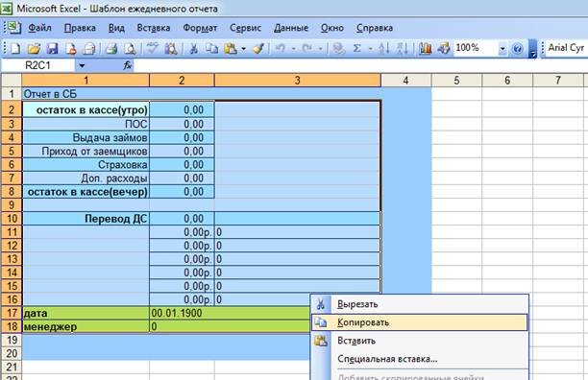Run the spelling check ABC icon
Screen dimensions: 588x380
coord(152,49)
